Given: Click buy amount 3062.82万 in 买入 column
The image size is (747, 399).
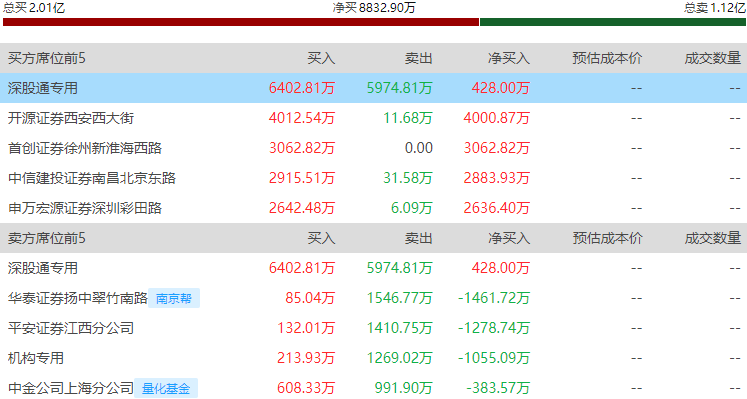Looking at the screenshot, I should tap(302, 148).
